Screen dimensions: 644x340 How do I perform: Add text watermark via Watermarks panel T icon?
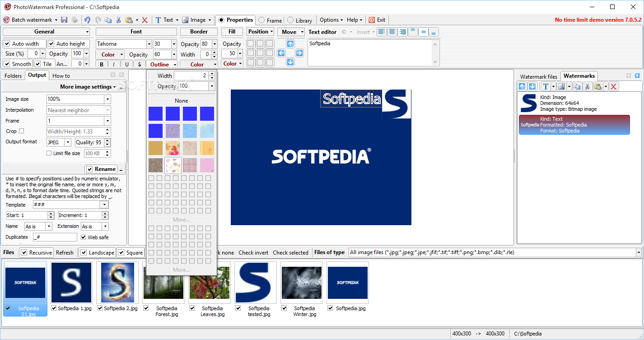pos(546,86)
